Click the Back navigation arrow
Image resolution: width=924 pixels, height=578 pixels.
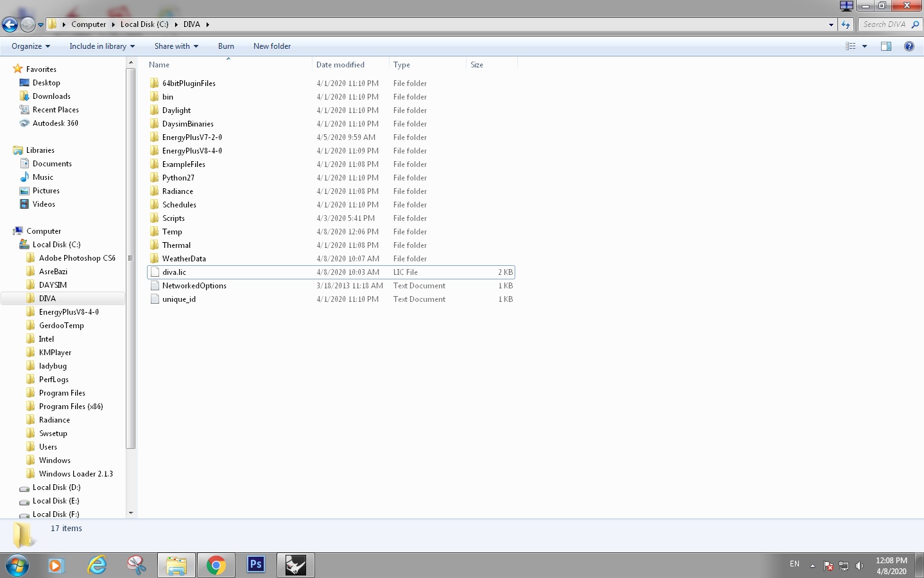pyautogui.click(x=10, y=24)
